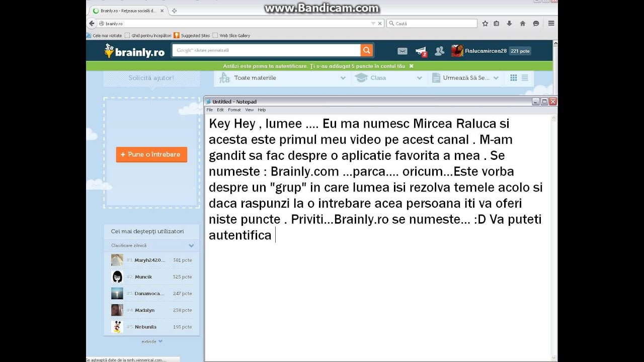Expand the Clasificare zilnică ranking dropdown
This screenshot has height=362, width=644.
(152, 245)
